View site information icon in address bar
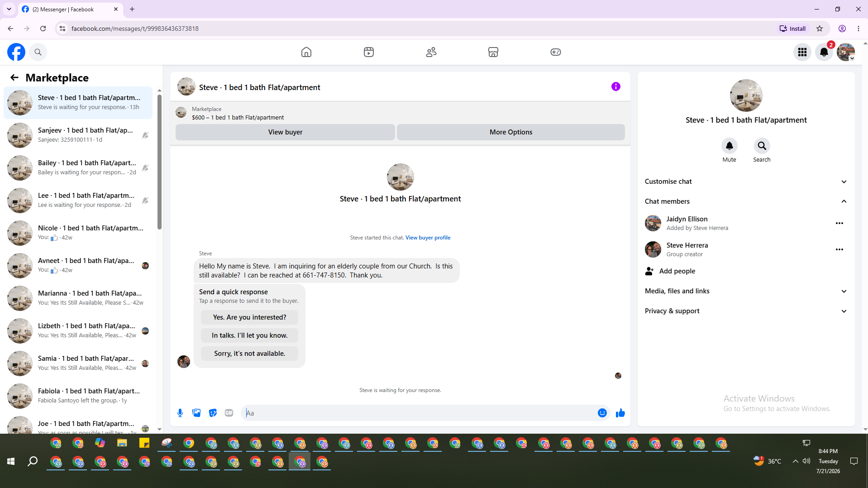 [x=62, y=29]
